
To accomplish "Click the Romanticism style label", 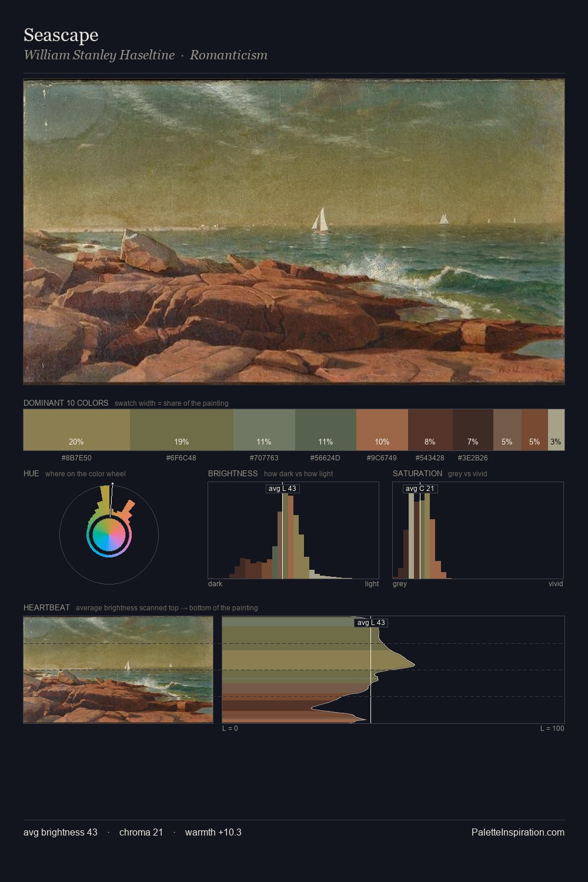I will [229, 55].
